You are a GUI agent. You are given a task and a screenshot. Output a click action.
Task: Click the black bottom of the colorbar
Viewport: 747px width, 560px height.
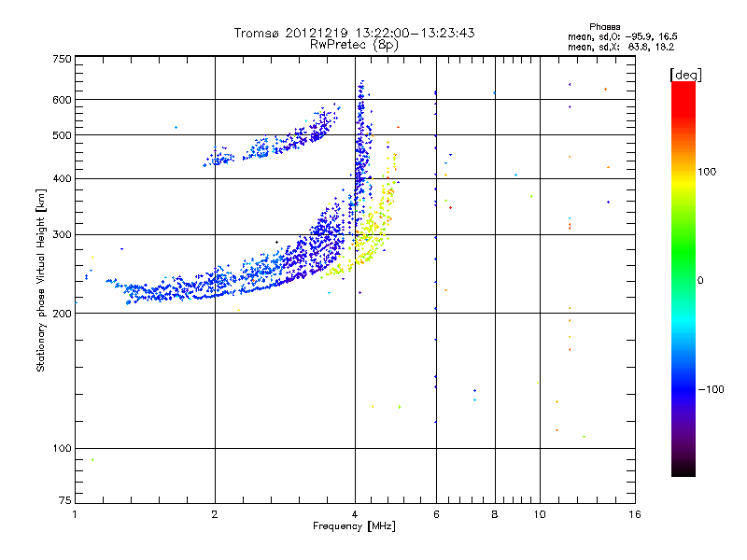point(684,469)
